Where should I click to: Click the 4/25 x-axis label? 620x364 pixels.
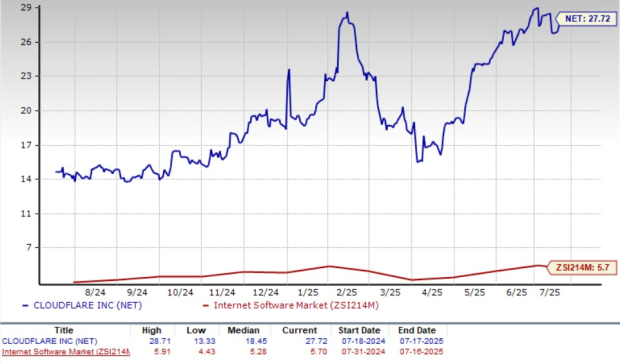point(432,292)
